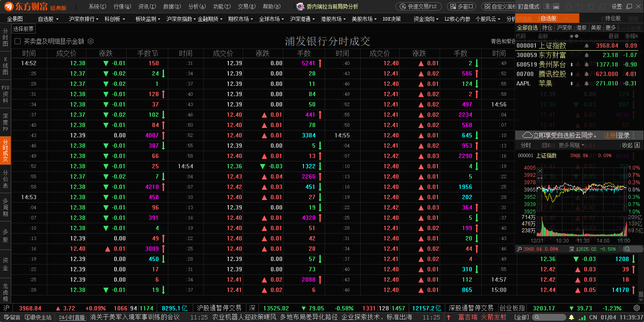Open the 分时图 sidebar view
Viewport: 644px width, 322px height.
click(x=6, y=38)
